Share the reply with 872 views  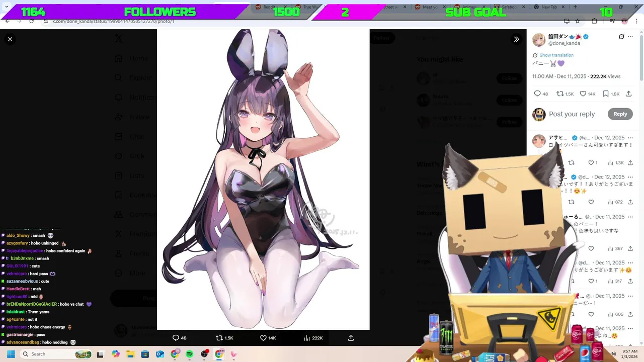pos(630,202)
